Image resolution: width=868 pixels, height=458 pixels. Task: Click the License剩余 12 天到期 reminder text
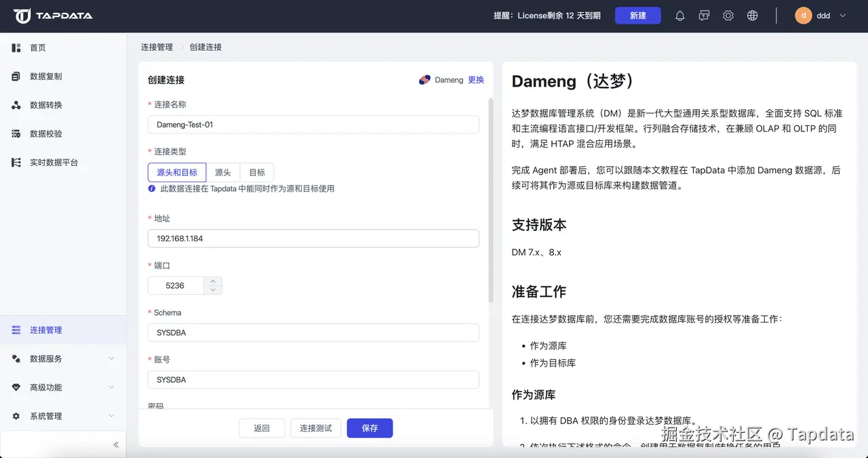[547, 16]
